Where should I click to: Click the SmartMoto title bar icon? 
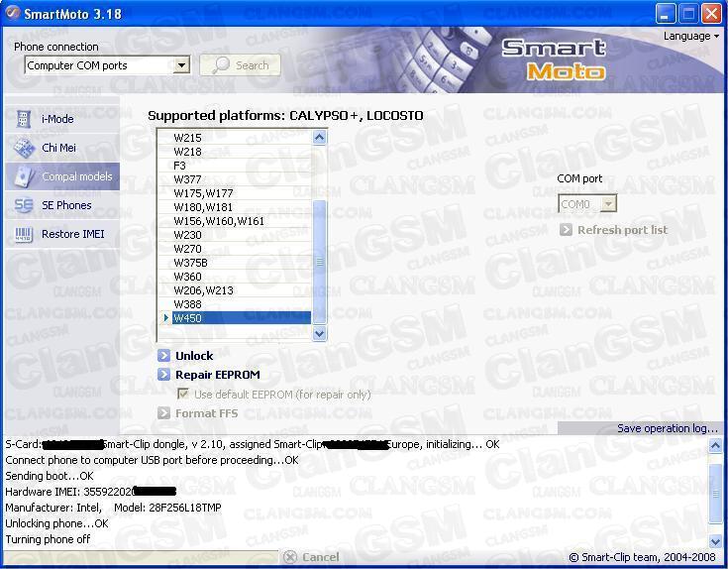point(12,13)
